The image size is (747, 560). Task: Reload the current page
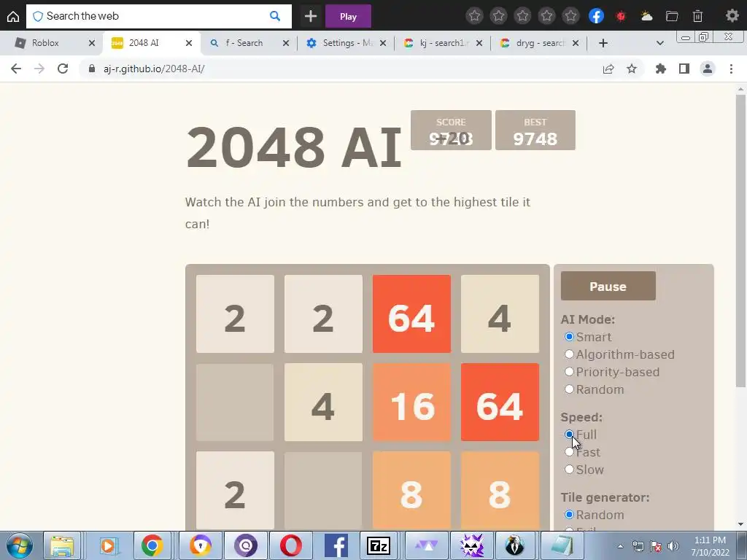(63, 69)
